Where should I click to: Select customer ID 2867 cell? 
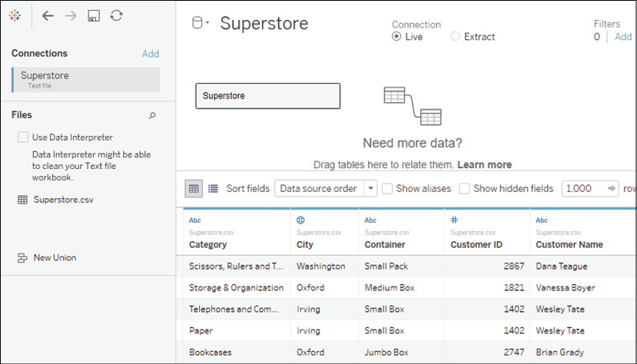(x=487, y=266)
